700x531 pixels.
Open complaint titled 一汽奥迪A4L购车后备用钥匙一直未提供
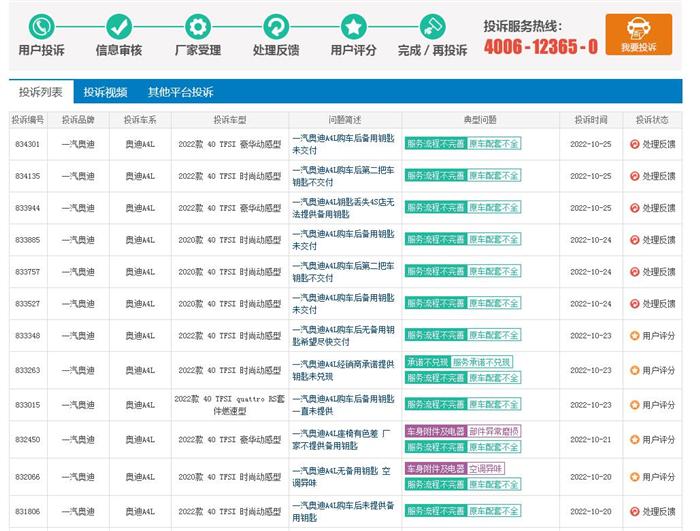(343, 405)
